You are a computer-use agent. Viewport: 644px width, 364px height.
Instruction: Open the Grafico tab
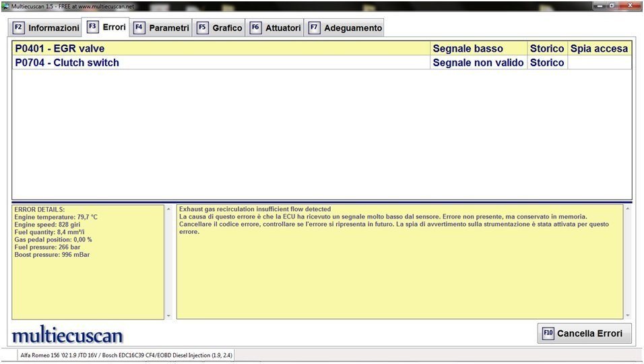click(x=219, y=28)
